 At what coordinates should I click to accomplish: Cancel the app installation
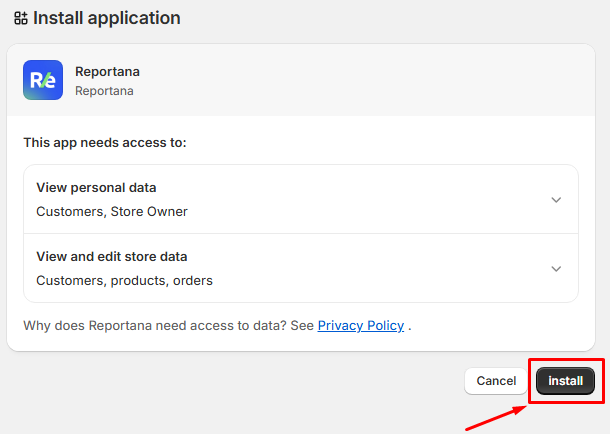point(496,381)
